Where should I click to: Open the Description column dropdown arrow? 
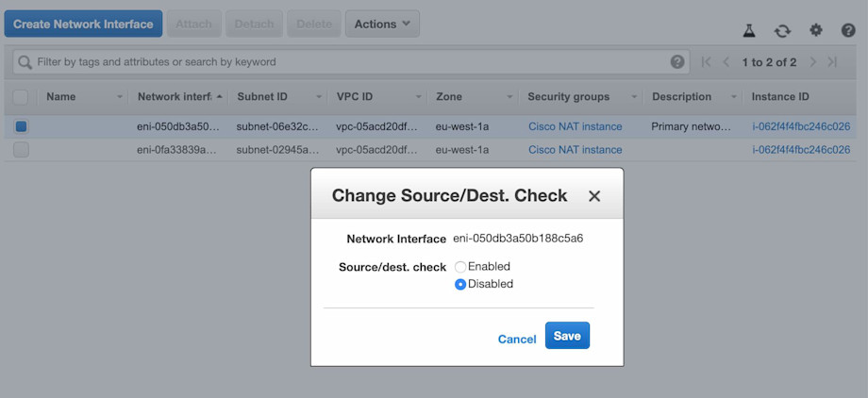(733, 97)
